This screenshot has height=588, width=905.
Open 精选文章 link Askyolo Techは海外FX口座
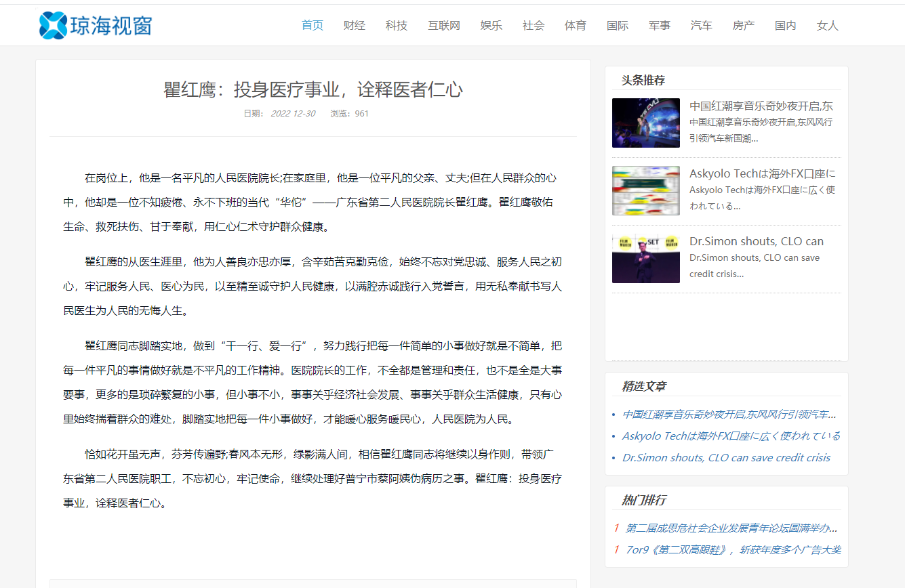[x=731, y=436]
